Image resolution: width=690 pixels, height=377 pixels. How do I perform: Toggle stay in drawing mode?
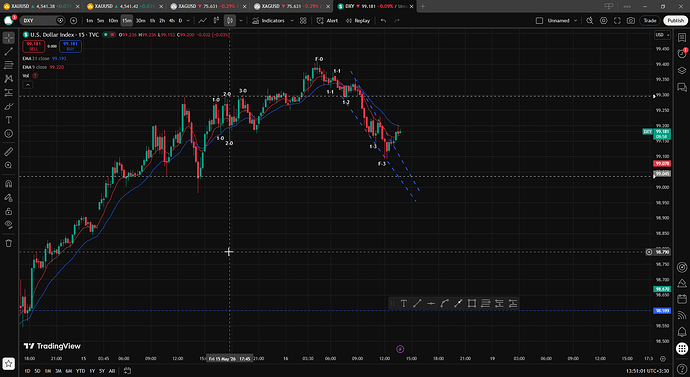point(8,198)
